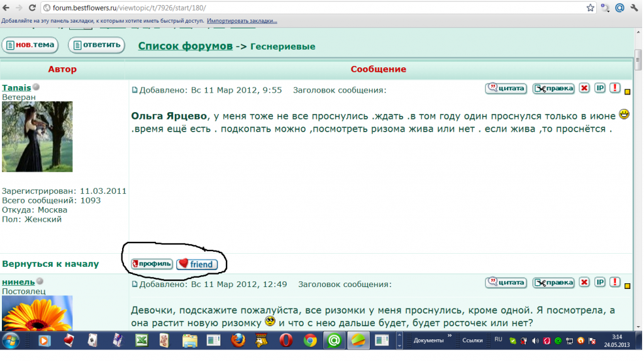
Task: Click the Вернуться к началу link
Action: coord(50,264)
